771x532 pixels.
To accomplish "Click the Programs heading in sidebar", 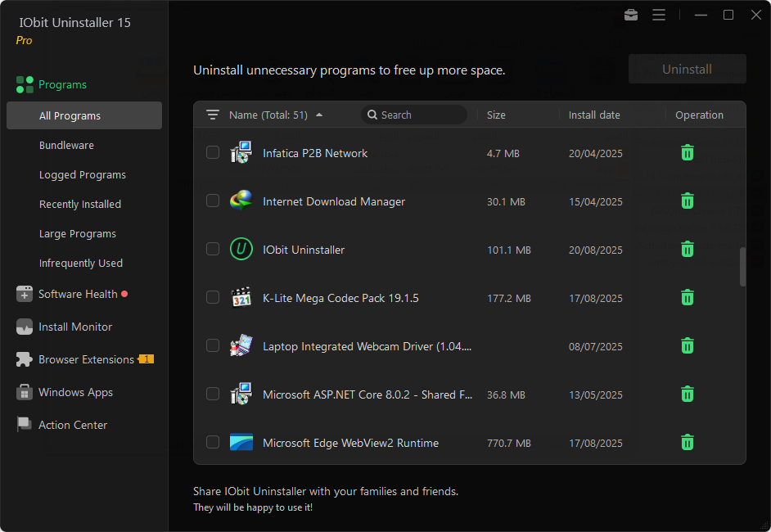I will 62,84.
